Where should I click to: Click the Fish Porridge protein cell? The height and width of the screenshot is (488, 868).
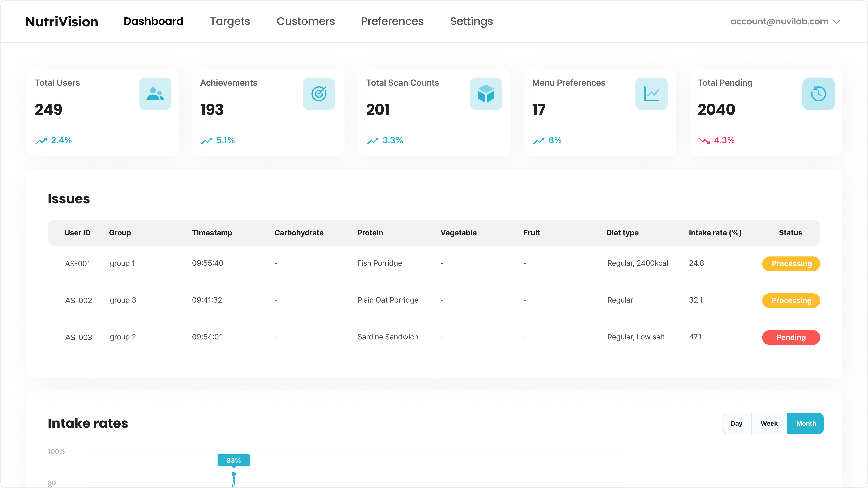(x=380, y=263)
